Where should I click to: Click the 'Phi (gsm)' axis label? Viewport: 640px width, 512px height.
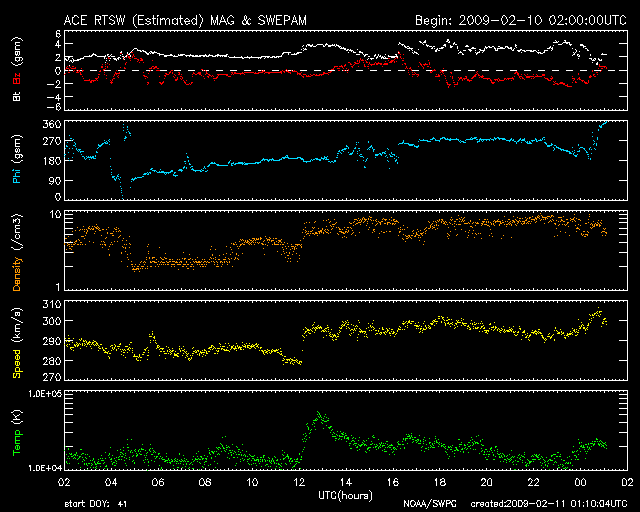[x=17, y=160]
